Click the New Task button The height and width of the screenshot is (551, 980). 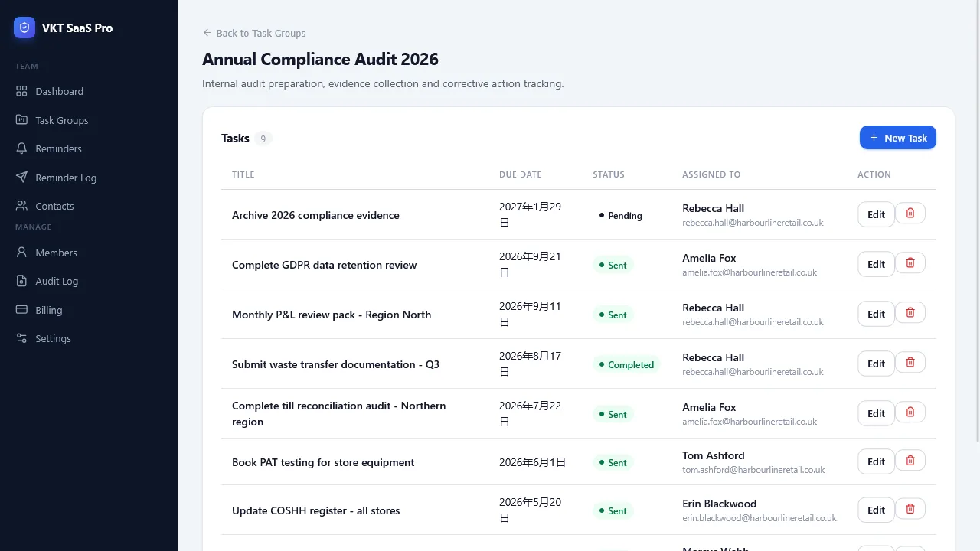click(x=897, y=138)
